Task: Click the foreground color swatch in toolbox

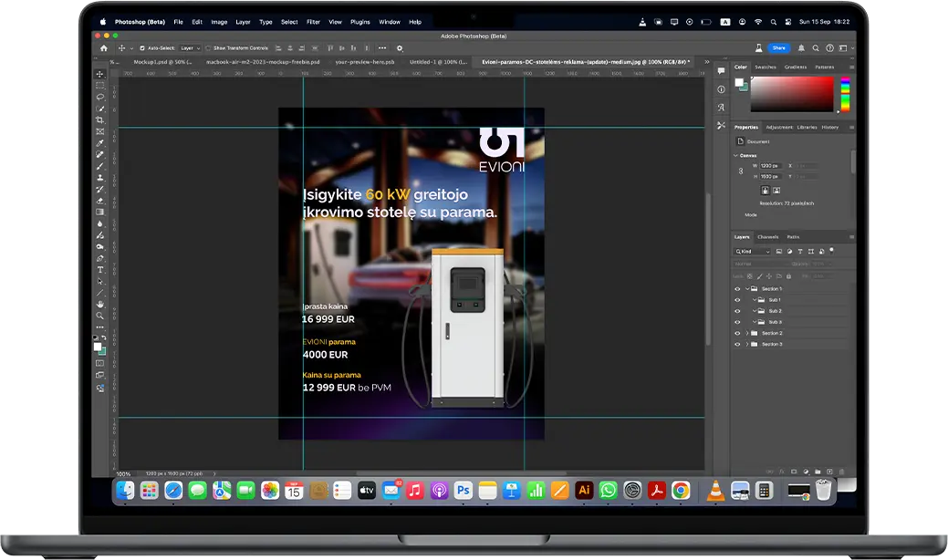Action: (98, 347)
